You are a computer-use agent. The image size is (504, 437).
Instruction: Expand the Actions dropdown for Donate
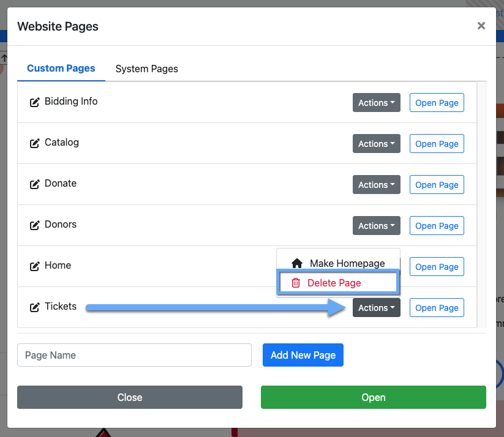(376, 185)
